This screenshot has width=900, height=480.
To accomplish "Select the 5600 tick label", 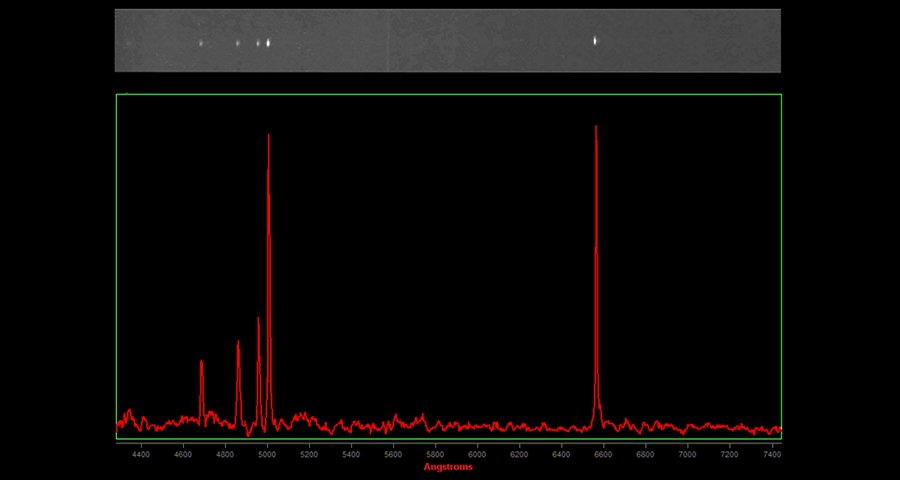I will [393, 455].
